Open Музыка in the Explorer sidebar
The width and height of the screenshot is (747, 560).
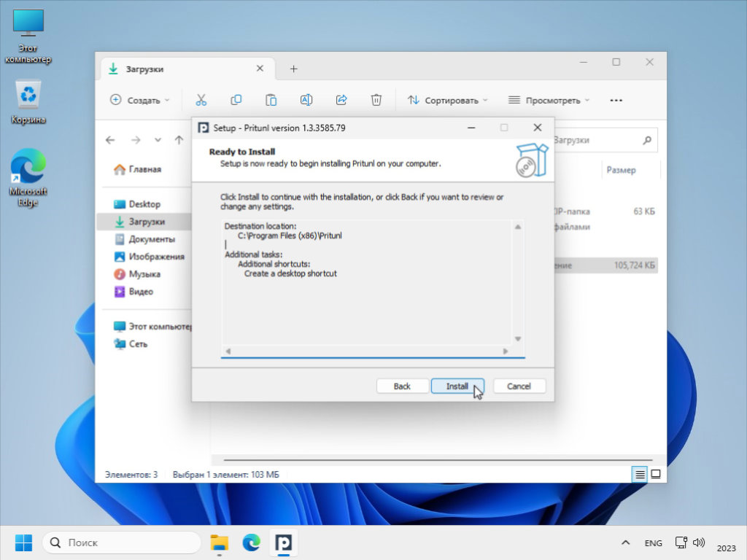click(x=137, y=274)
